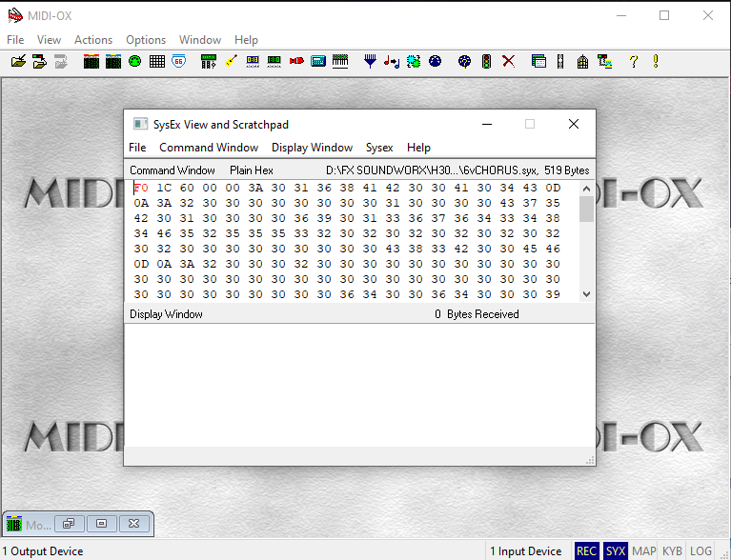Open the control panel faders icon
Image resolution: width=731 pixels, height=560 pixels.
[x=208, y=61]
